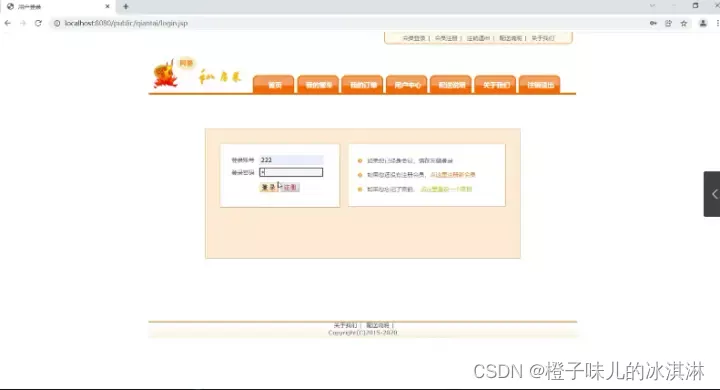
Task: Click 注销退出 logout link in top bar
Action: click(478, 38)
